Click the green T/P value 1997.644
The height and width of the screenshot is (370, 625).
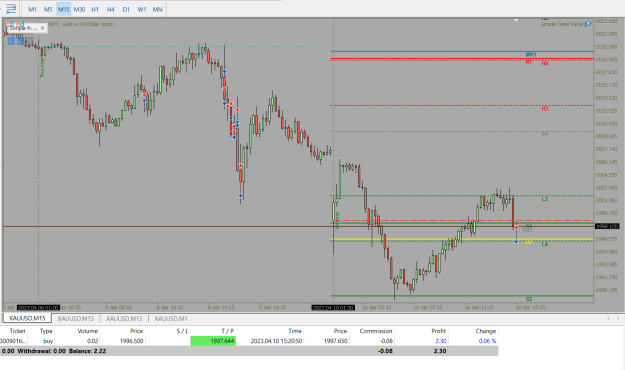pos(213,341)
